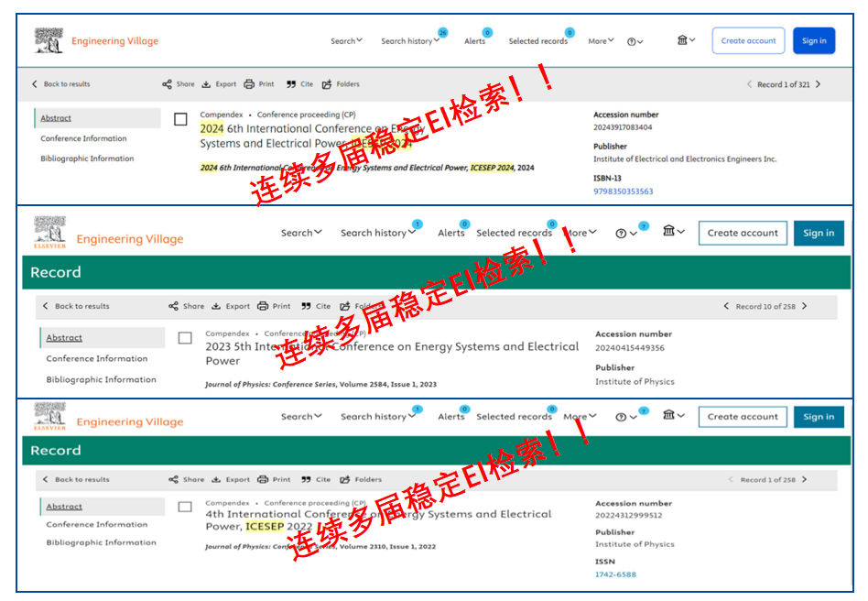Viewport: 868px width, 601px height.
Task: Select Bibliographic Information in Record 1 of 321 panel
Action: point(87,158)
